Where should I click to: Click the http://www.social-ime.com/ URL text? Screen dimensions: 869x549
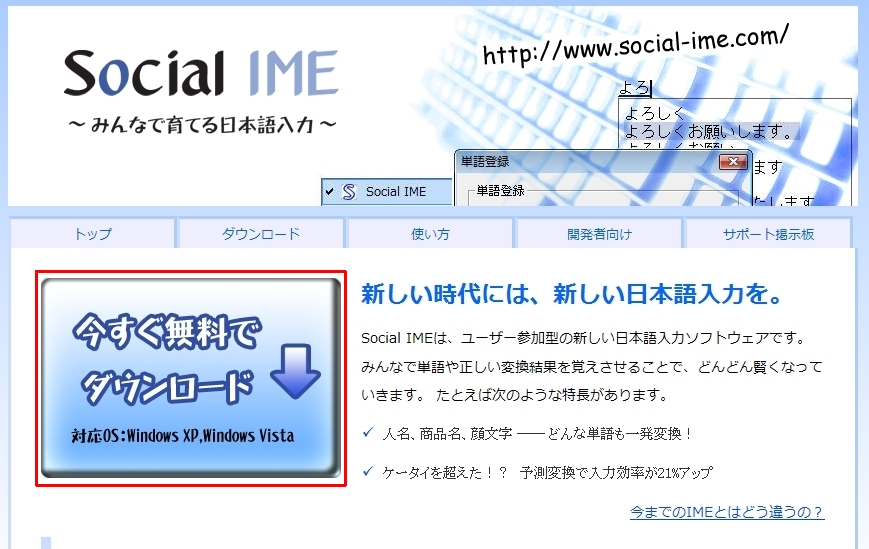[x=636, y=44]
